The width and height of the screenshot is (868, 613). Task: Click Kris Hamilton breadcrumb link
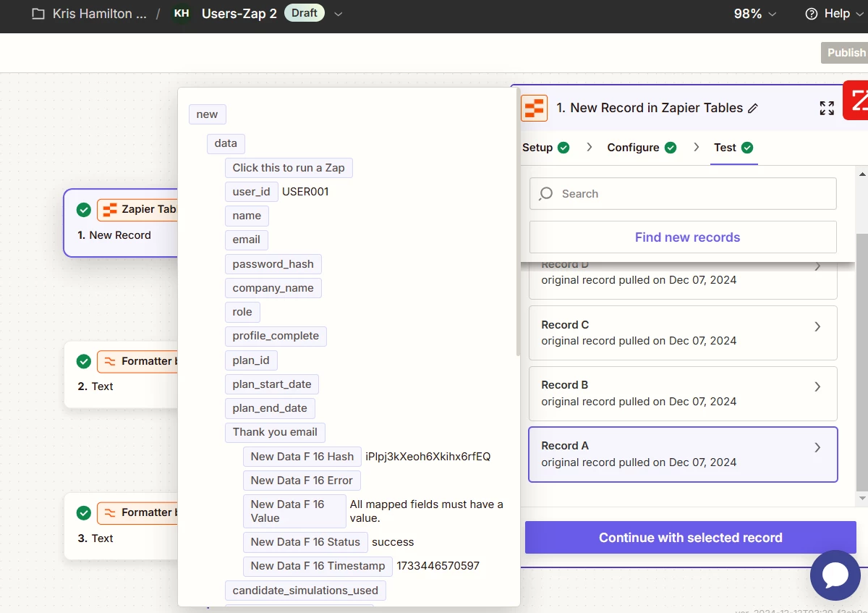(99, 14)
